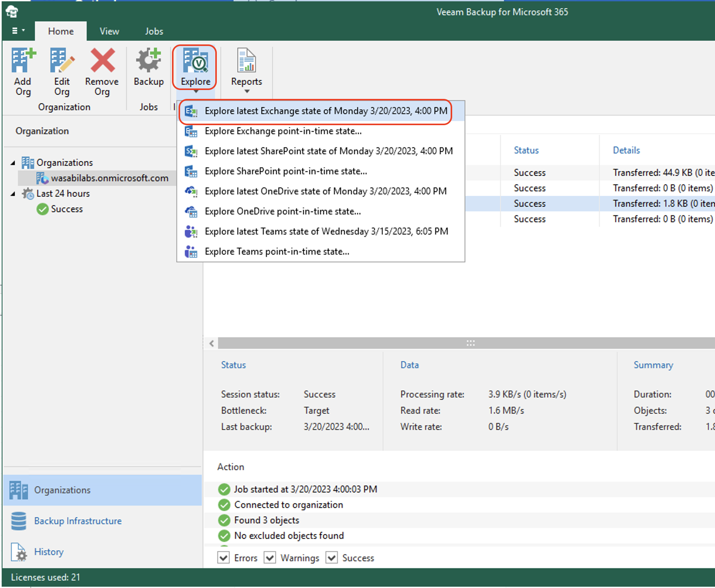The height and width of the screenshot is (588, 715).
Task: Choose Explore latest Teams state menu item
Action: tap(322, 232)
